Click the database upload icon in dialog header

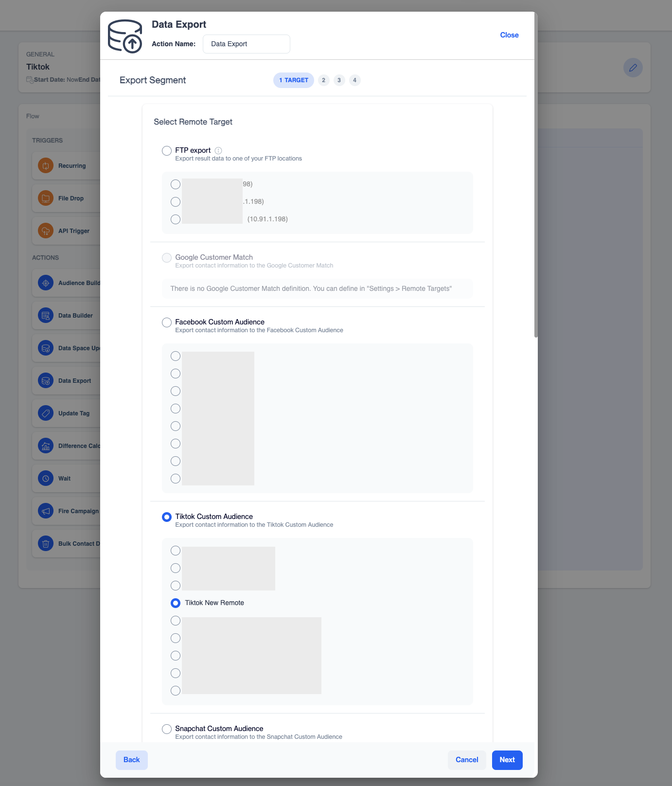(x=125, y=36)
